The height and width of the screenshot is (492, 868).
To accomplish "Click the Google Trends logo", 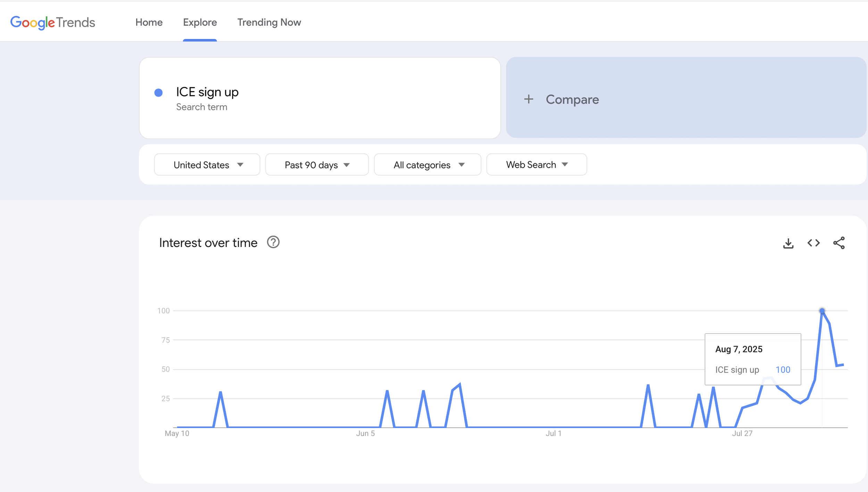I will coord(52,23).
